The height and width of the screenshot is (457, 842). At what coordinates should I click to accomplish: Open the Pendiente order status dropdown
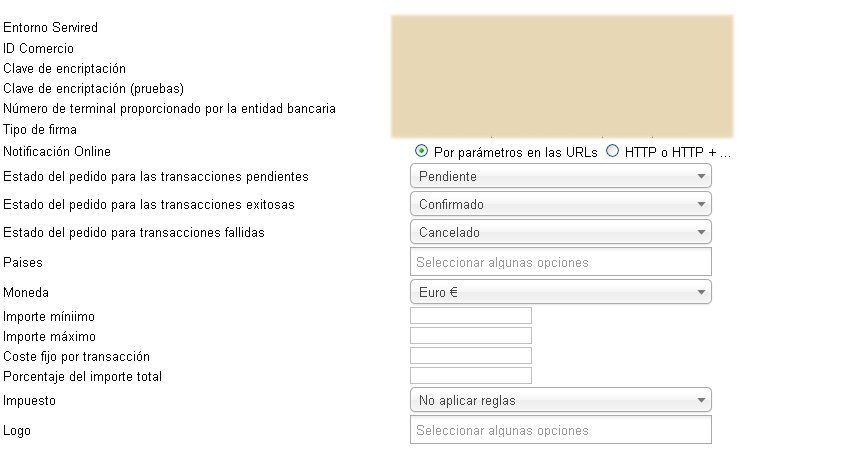point(561,176)
